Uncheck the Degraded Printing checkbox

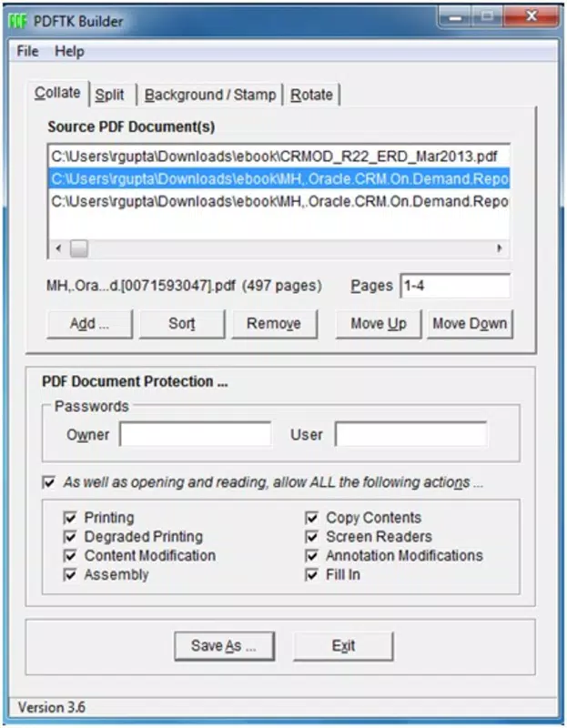click(x=70, y=537)
